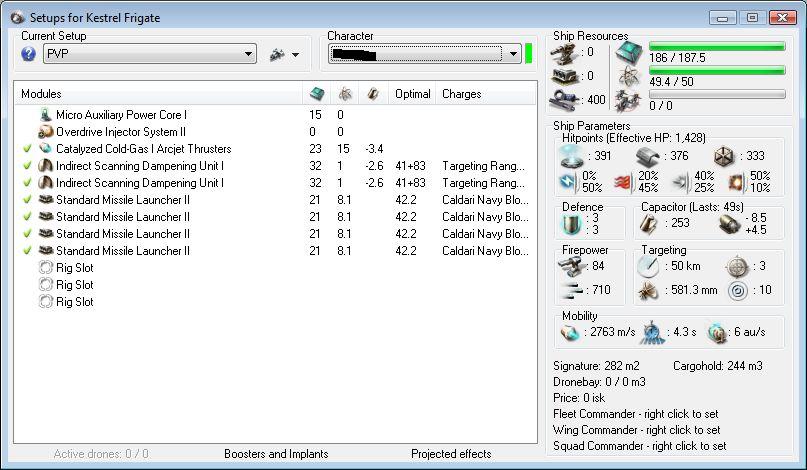Click the Micro Auxiliary Power Core module icon
Viewport: 807px width, 470px height.
tap(46, 114)
